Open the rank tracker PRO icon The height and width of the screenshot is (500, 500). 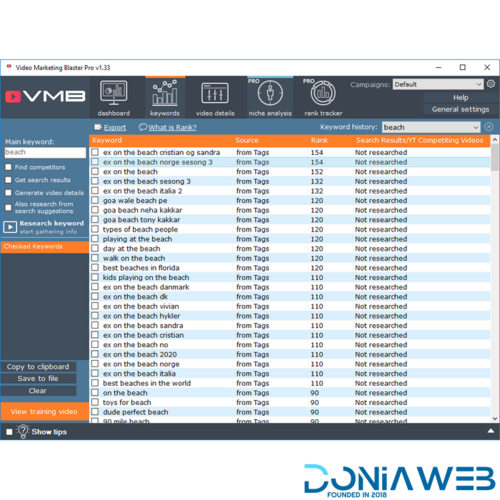323,93
